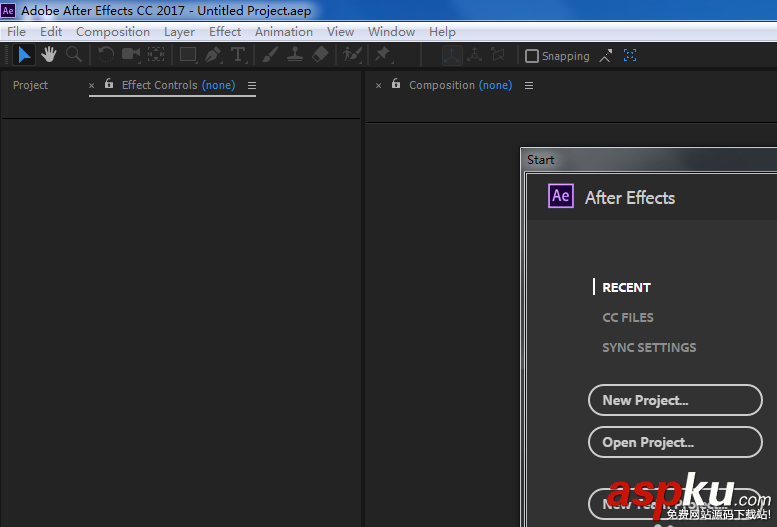Select the Horizontal Type tool

pyautogui.click(x=238, y=55)
